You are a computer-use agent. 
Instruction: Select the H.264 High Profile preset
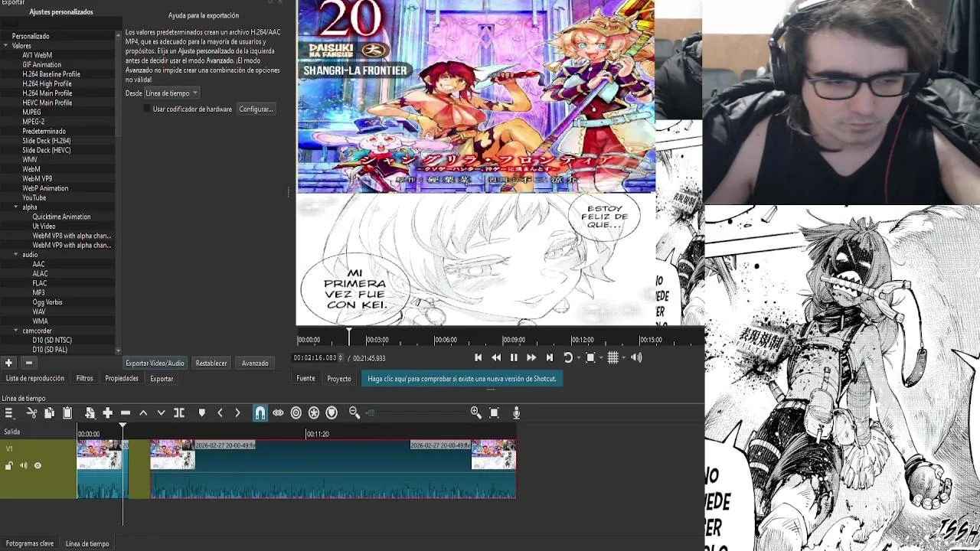tap(47, 83)
